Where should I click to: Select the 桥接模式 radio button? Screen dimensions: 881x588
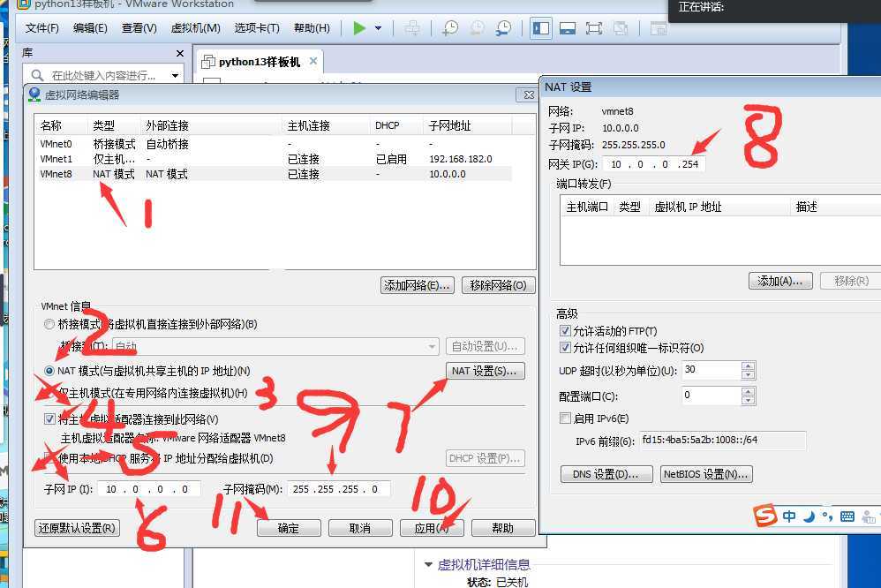49,324
